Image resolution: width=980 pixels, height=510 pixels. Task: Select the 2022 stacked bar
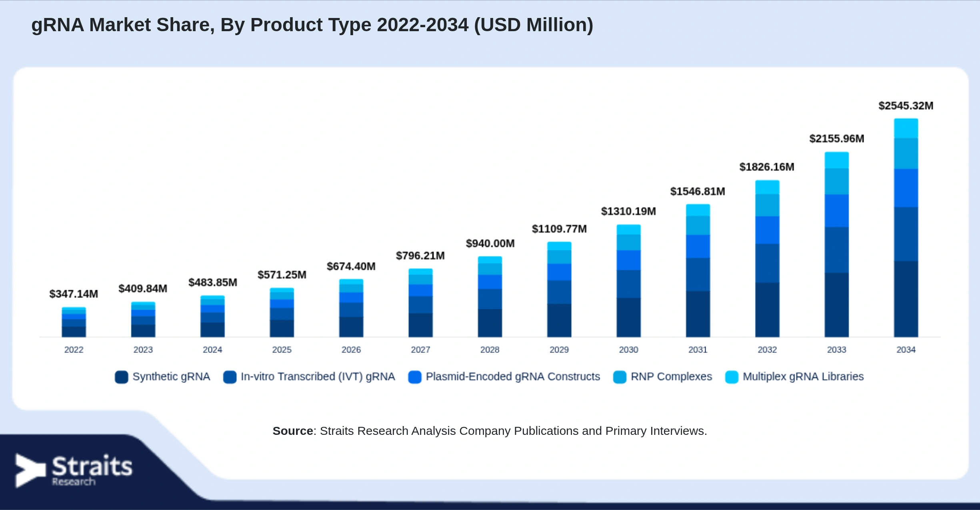(x=74, y=322)
